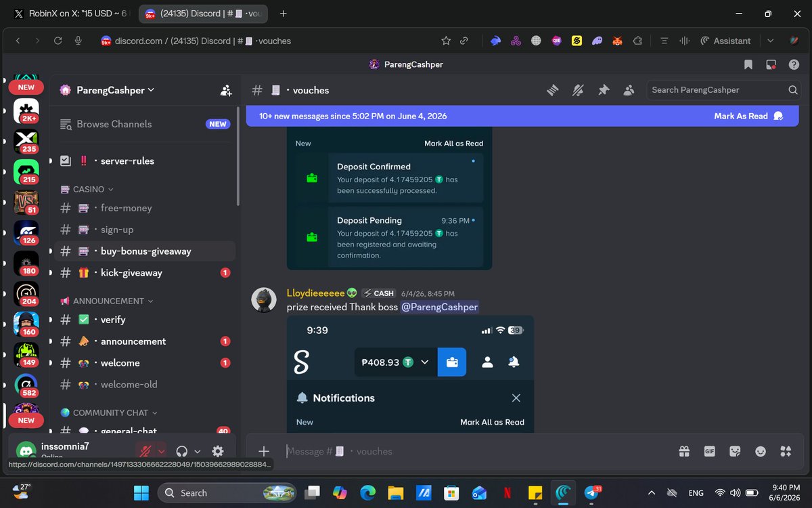
Task: Open the welcome channel
Action: tap(145, 363)
